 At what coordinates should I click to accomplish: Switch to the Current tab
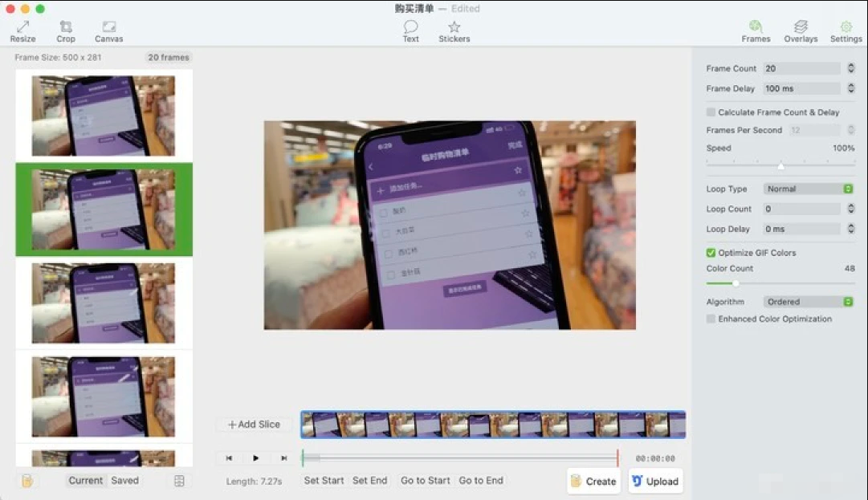pyautogui.click(x=85, y=481)
